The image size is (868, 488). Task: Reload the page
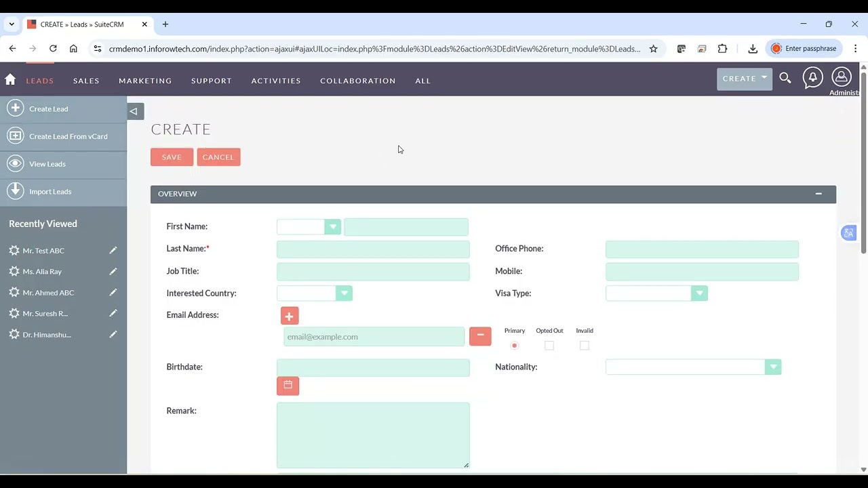(x=53, y=49)
